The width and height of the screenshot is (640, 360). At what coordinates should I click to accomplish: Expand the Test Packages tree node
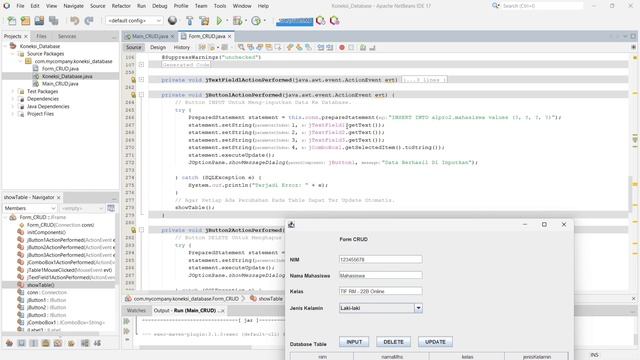pyautogui.click(x=13, y=91)
